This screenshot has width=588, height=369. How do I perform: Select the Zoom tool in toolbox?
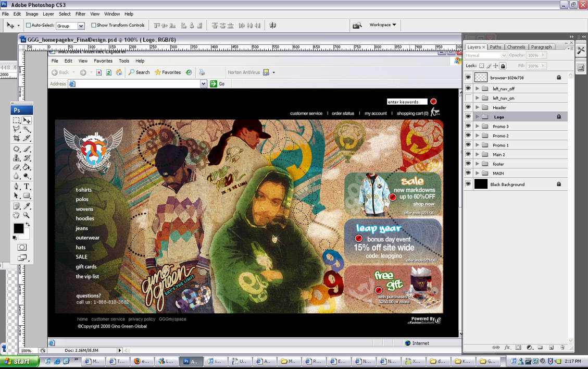click(27, 215)
